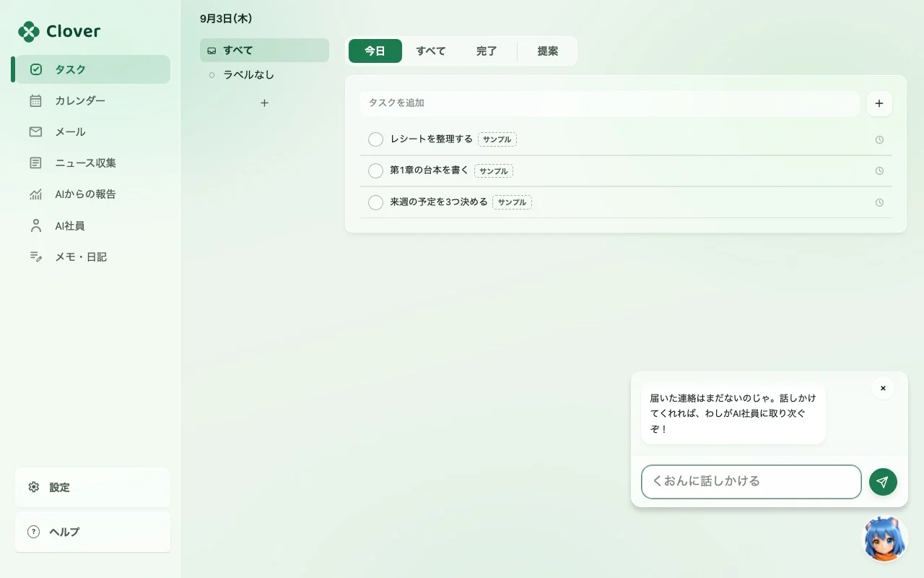Image resolution: width=924 pixels, height=578 pixels.
Task: Click the plus button beside タスクを追加
Action: click(x=879, y=103)
